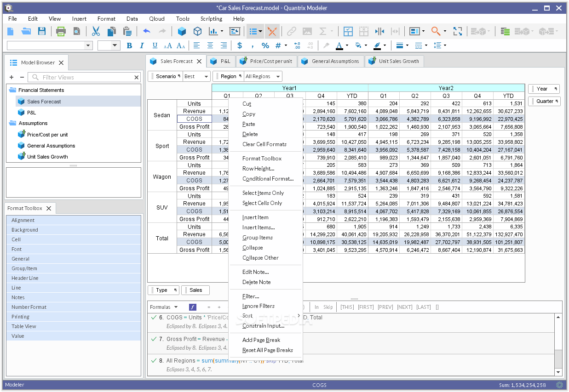Open the Formulas dropdown in formula bar
This screenshot has height=392, width=569.
click(x=164, y=307)
